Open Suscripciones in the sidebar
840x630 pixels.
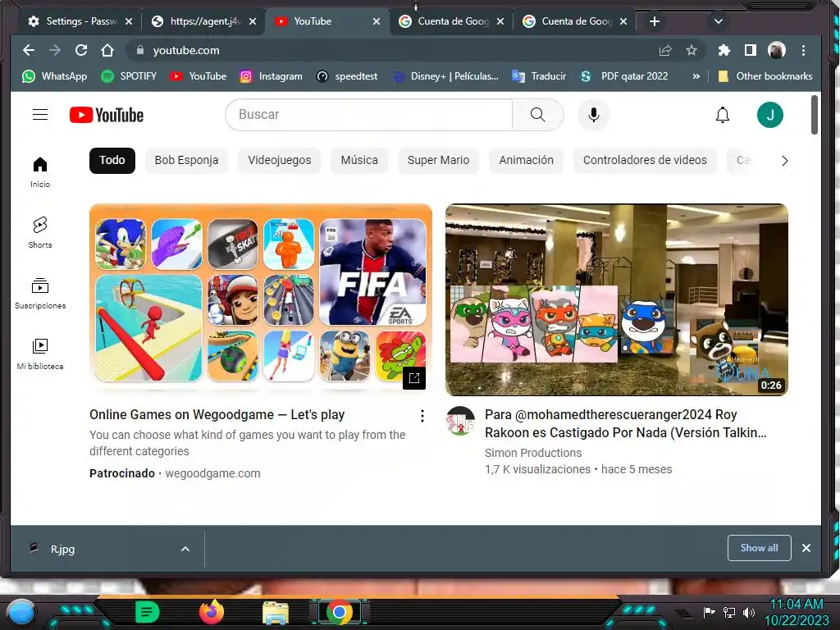click(40, 293)
